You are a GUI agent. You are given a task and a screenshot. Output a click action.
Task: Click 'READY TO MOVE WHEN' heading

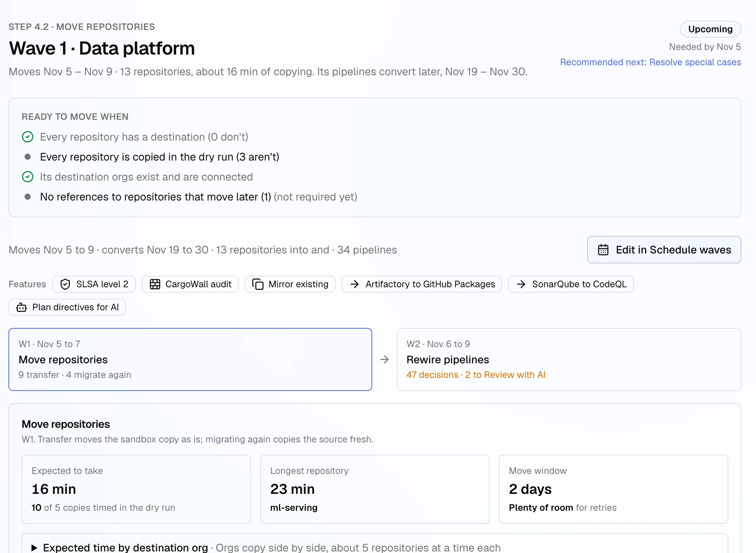tap(75, 117)
